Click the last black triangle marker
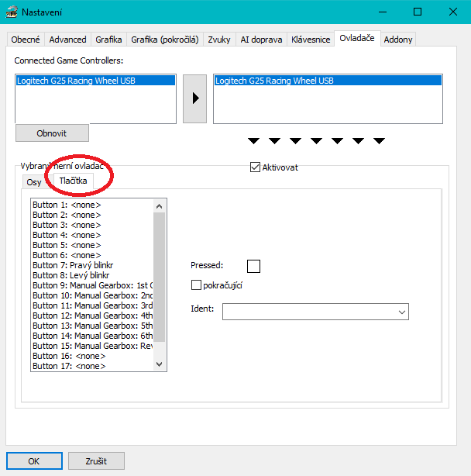The width and height of the screenshot is (471, 476). tap(379, 140)
